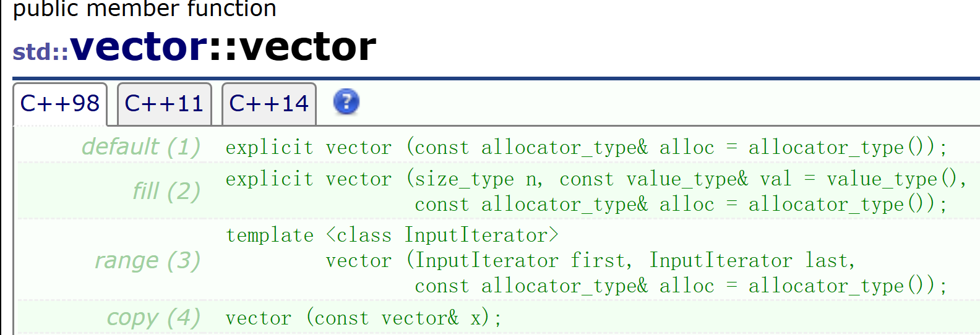Switch to the C++98 tab
Viewport: 980px width, 335px height.
[60, 104]
